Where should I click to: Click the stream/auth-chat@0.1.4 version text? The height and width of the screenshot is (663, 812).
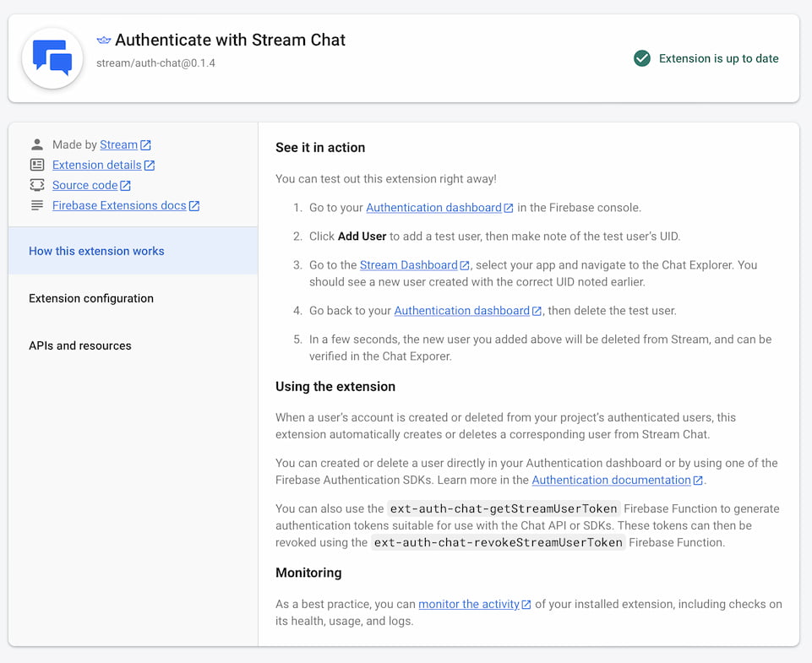[x=155, y=63]
